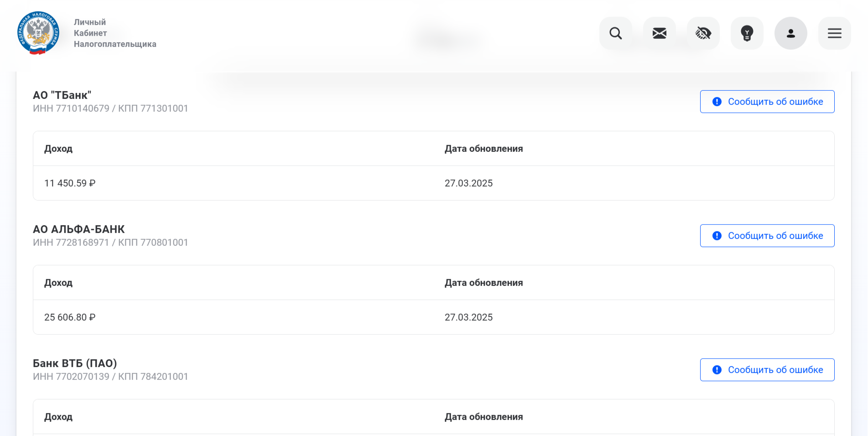This screenshot has height=436, width=868.
Task: Select the Банк ВТБ (ПАО) heading
Action: pyautogui.click(x=75, y=363)
